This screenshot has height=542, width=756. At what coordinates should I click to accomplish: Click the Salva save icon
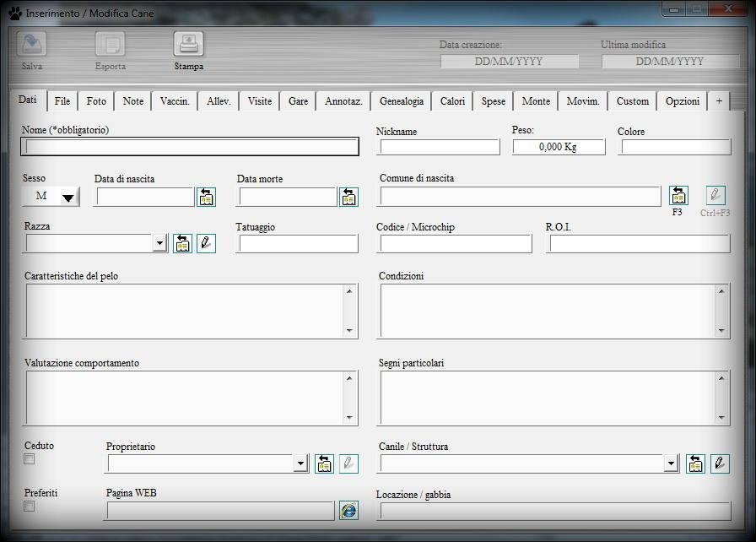coord(32,44)
